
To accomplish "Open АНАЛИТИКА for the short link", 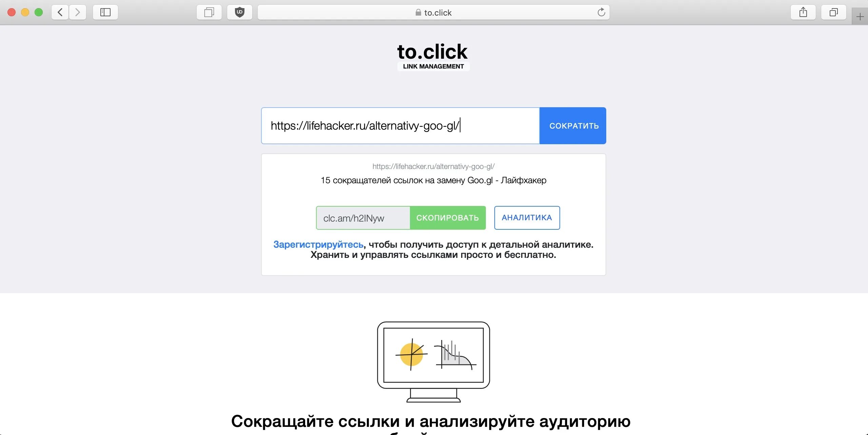I will point(527,218).
